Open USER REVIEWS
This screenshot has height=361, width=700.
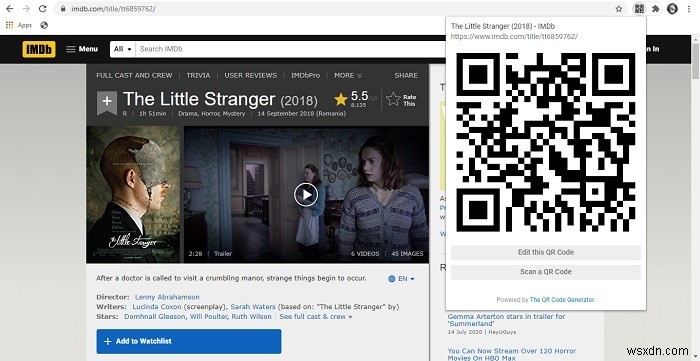250,75
